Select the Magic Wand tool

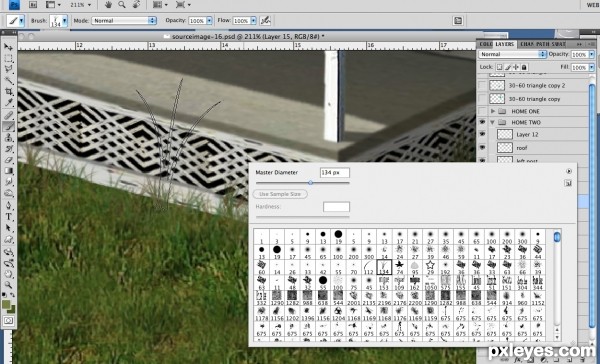click(x=8, y=80)
